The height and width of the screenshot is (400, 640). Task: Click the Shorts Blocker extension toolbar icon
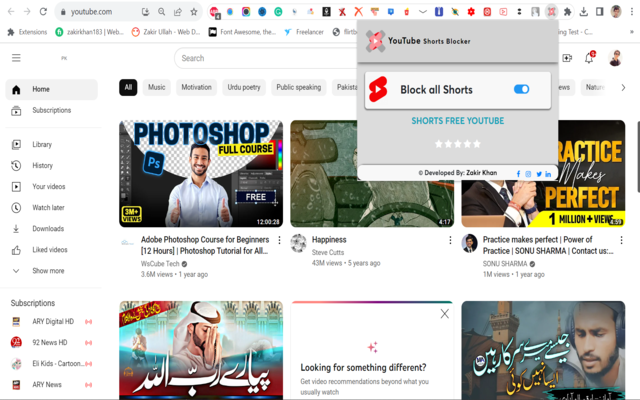coord(551,12)
